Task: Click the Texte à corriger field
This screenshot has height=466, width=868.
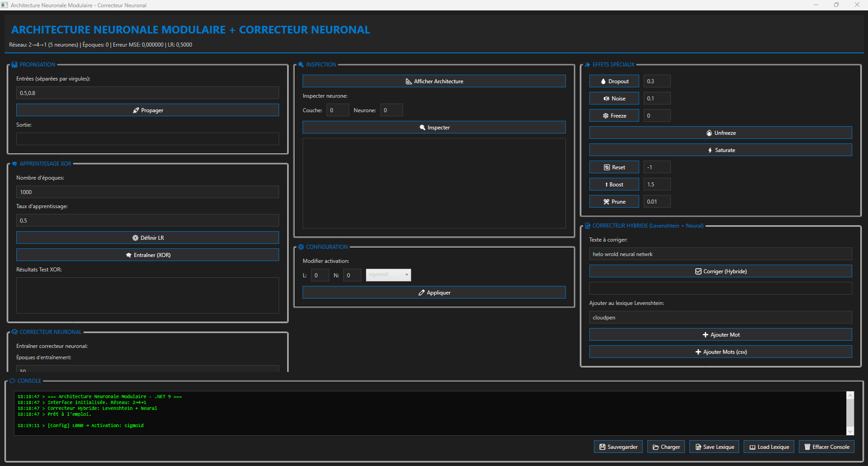Action: (x=720, y=254)
